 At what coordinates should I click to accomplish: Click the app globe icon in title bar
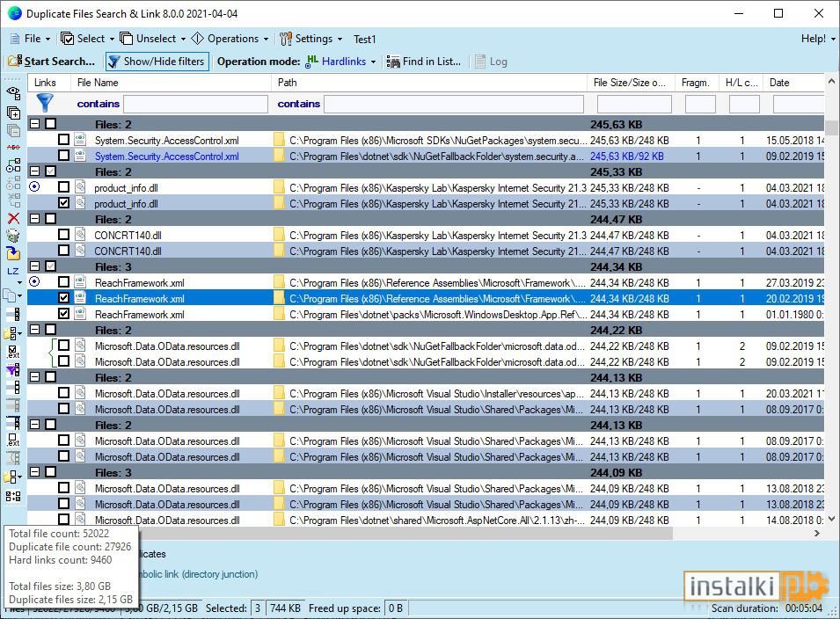point(15,13)
